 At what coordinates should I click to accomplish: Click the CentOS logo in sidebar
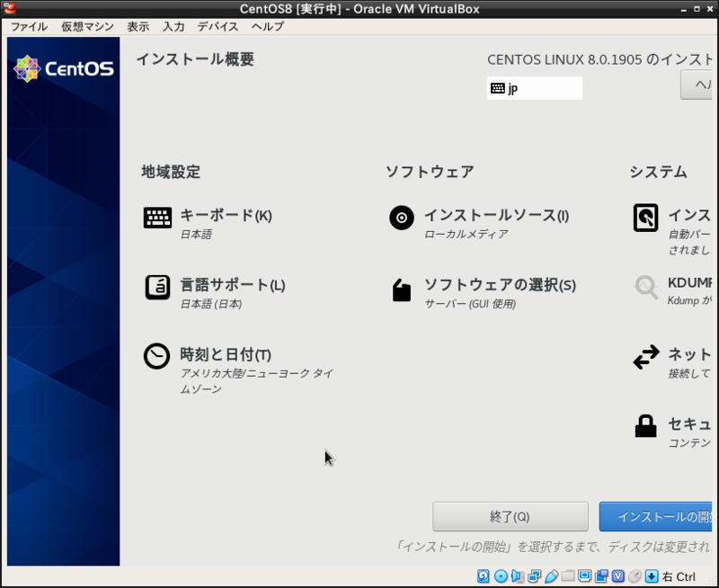pos(64,69)
